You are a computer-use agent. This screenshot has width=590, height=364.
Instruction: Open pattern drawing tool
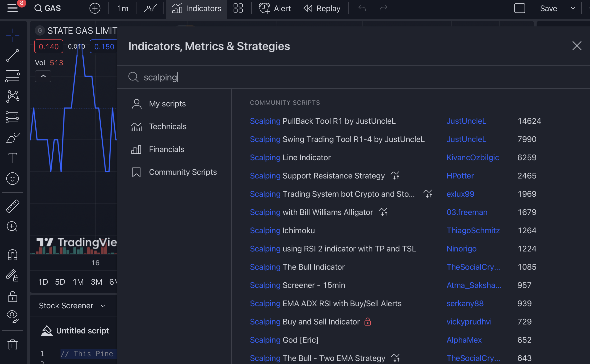click(13, 96)
